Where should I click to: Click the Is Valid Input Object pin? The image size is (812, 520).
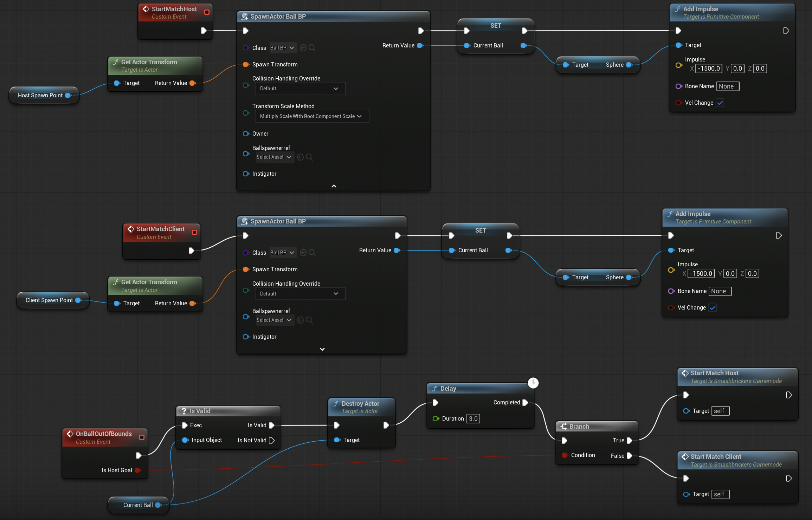tap(185, 440)
